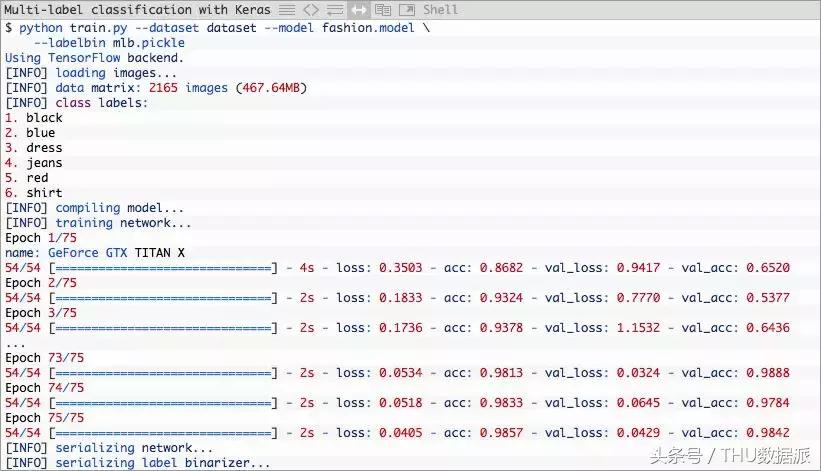
Task: Click the angle-brackets plain code icon
Action: click(x=311, y=9)
